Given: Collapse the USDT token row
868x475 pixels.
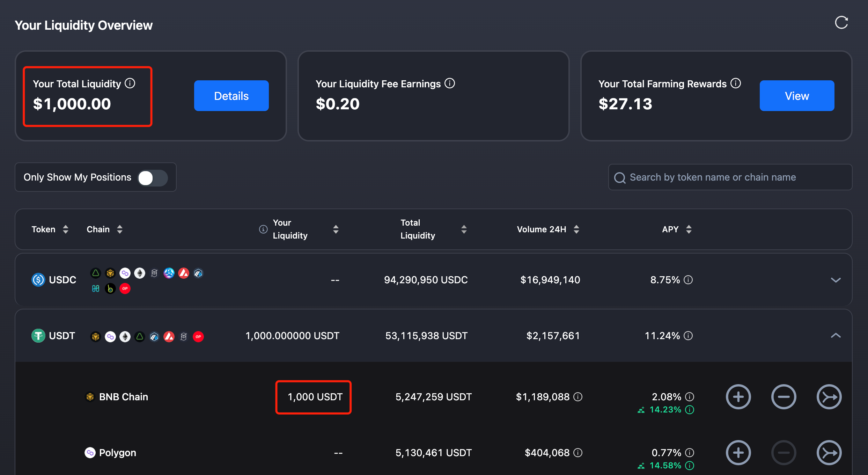Looking at the screenshot, I should [x=836, y=336].
